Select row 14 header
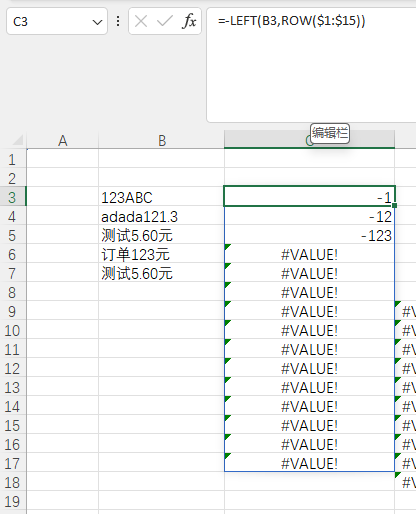 point(13,407)
